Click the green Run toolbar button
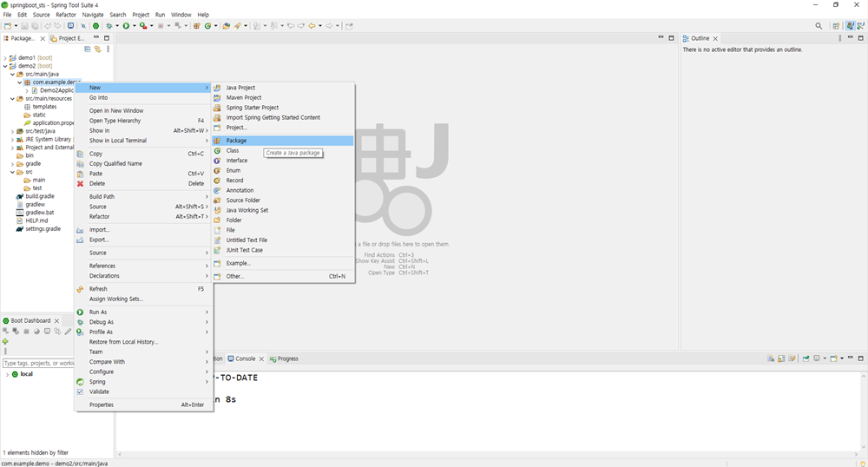The image size is (868, 467). click(x=126, y=25)
